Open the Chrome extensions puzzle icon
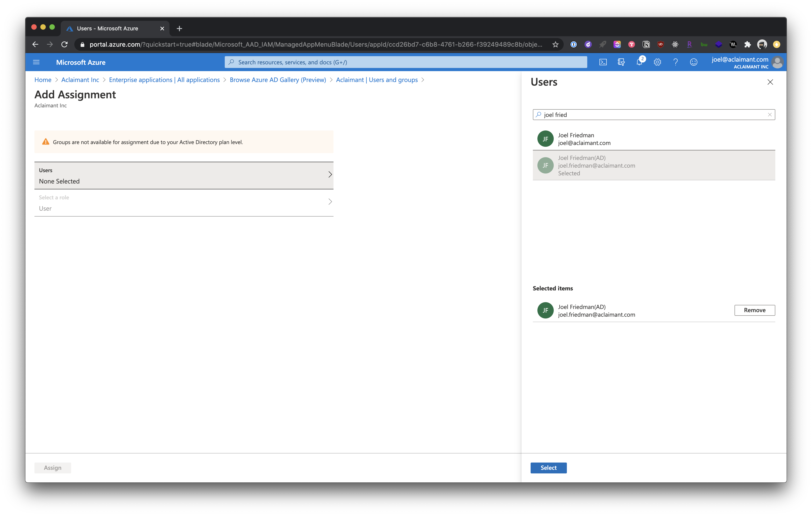 [748, 44]
